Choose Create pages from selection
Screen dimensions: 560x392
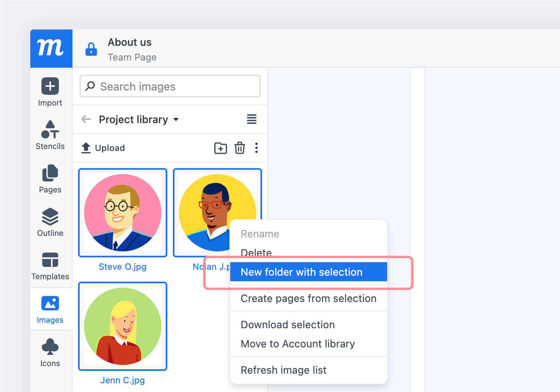coord(309,298)
